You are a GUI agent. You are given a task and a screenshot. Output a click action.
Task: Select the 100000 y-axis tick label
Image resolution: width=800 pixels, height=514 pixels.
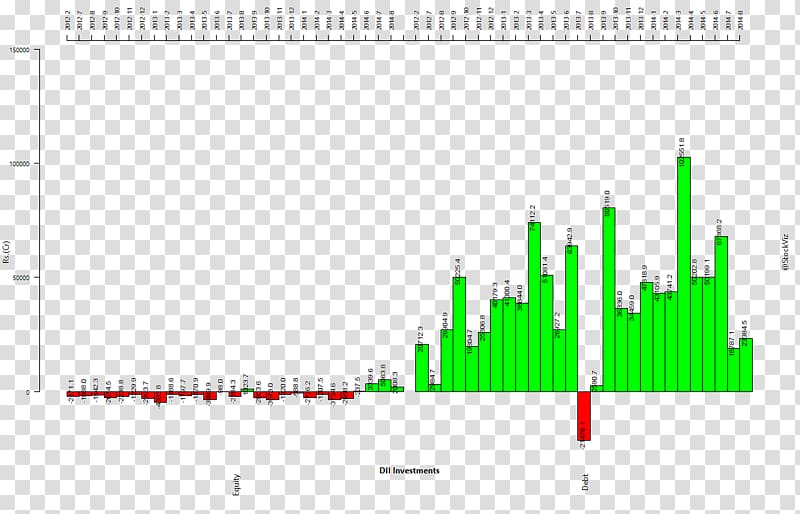pyautogui.click(x=21, y=163)
